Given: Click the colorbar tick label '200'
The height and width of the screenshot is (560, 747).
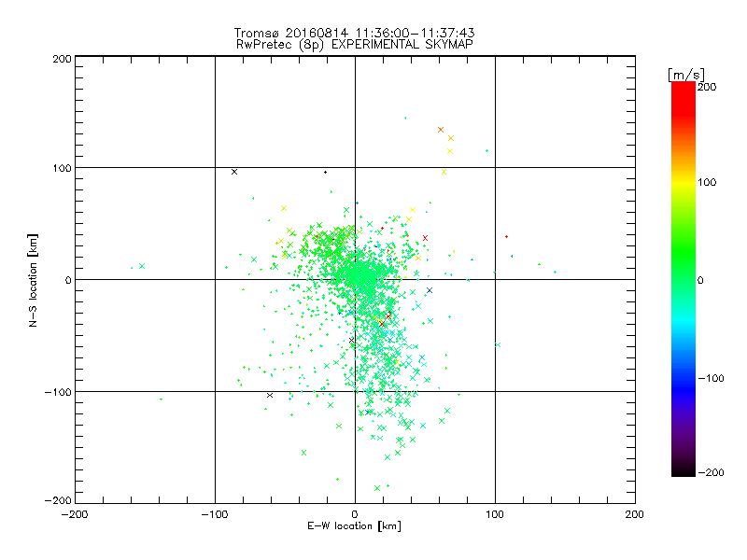Looking at the screenshot, I should [707, 87].
